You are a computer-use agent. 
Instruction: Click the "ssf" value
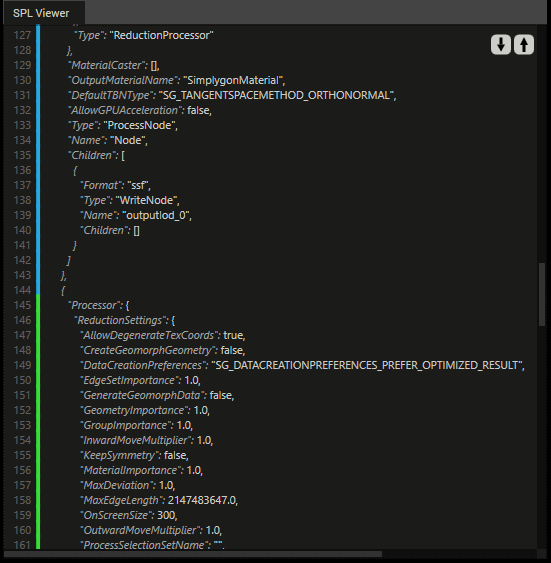[x=137, y=185]
